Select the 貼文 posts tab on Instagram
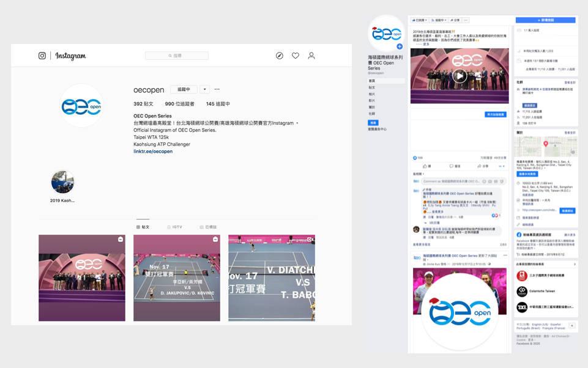 pos(143,227)
